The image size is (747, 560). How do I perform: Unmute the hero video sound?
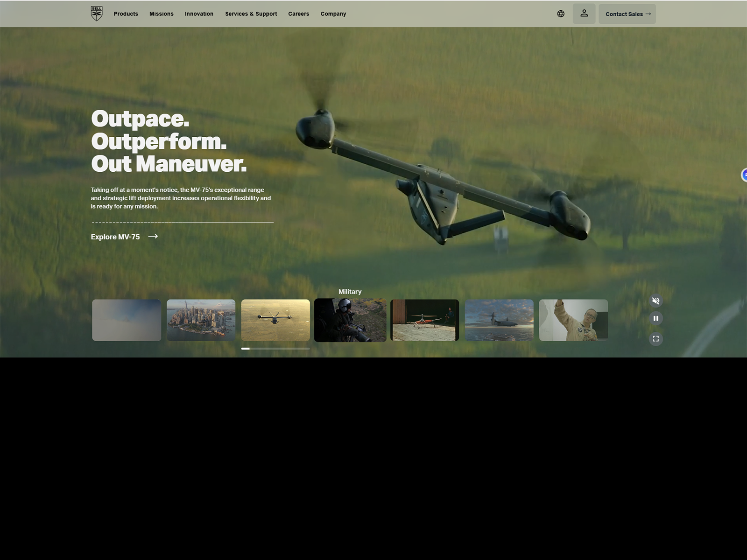click(656, 301)
